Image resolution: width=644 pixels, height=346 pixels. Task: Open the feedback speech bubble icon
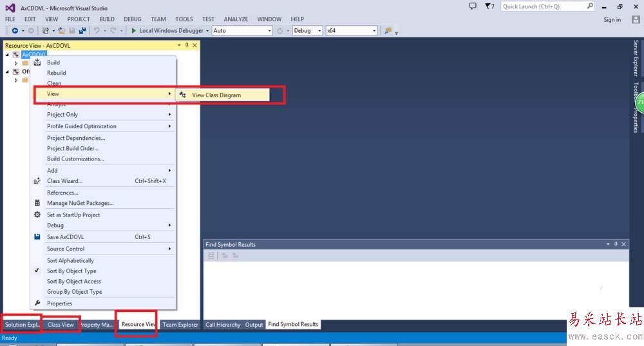coord(473,6)
